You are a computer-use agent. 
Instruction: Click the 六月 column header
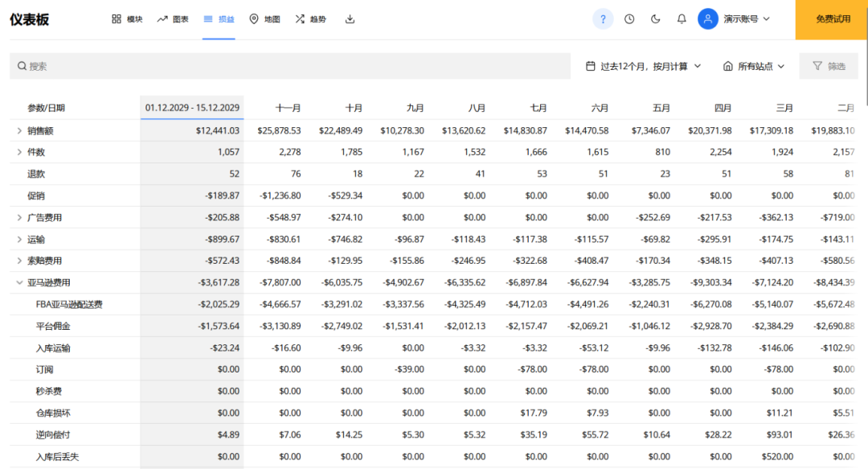(x=600, y=108)
